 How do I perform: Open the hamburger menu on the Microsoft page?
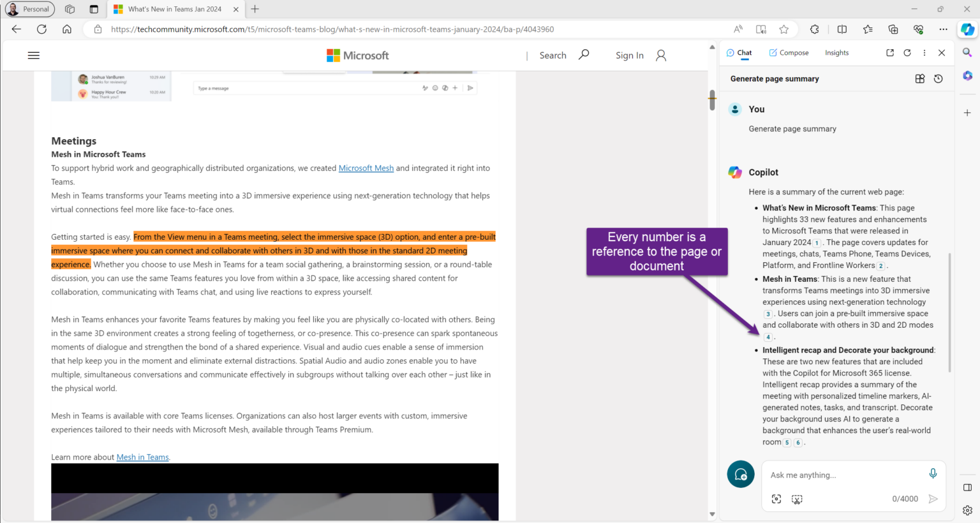tap(34, 55)
